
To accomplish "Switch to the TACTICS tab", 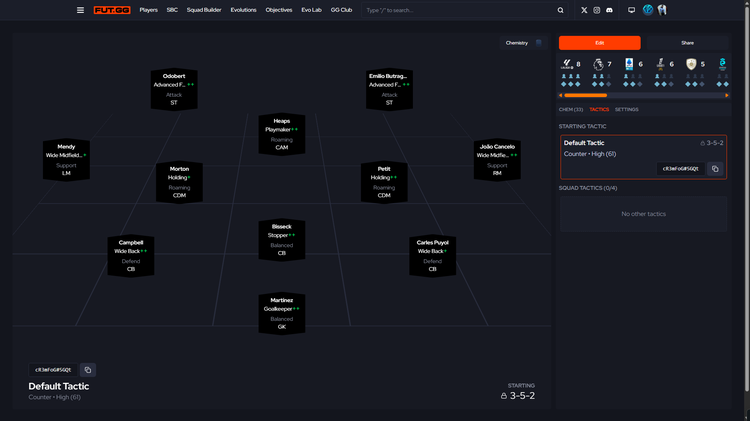I will (x=599, y=110).
